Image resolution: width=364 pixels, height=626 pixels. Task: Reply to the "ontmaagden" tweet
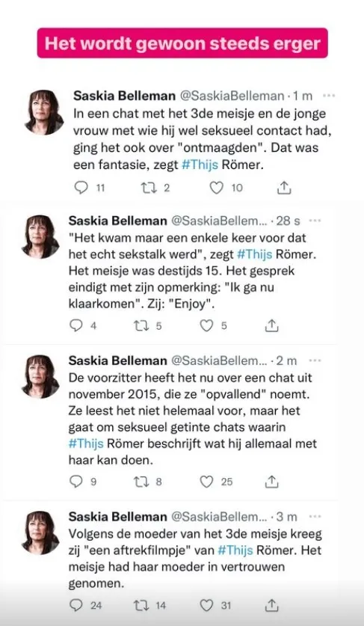[x=81, y=188]
